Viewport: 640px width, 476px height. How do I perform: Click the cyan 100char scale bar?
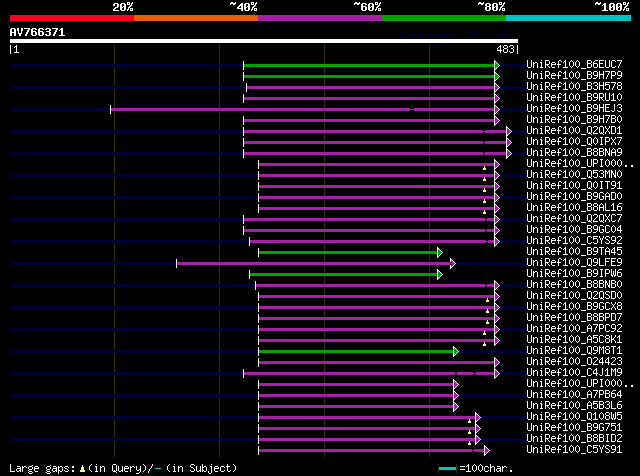tap(447, 469)
